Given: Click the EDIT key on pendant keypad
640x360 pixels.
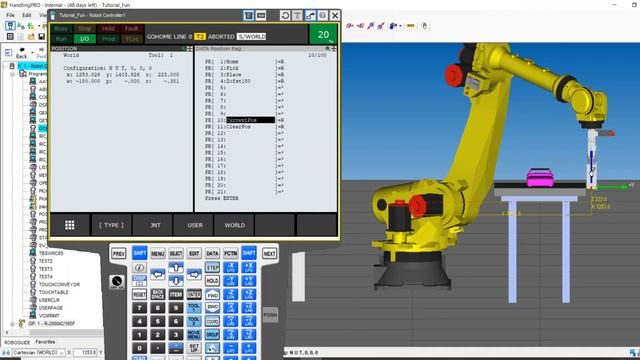Looking at the screenshot, I should click(194, 253).
